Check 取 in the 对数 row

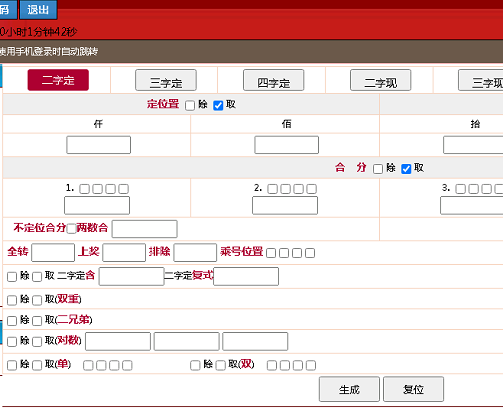[37, 342]
